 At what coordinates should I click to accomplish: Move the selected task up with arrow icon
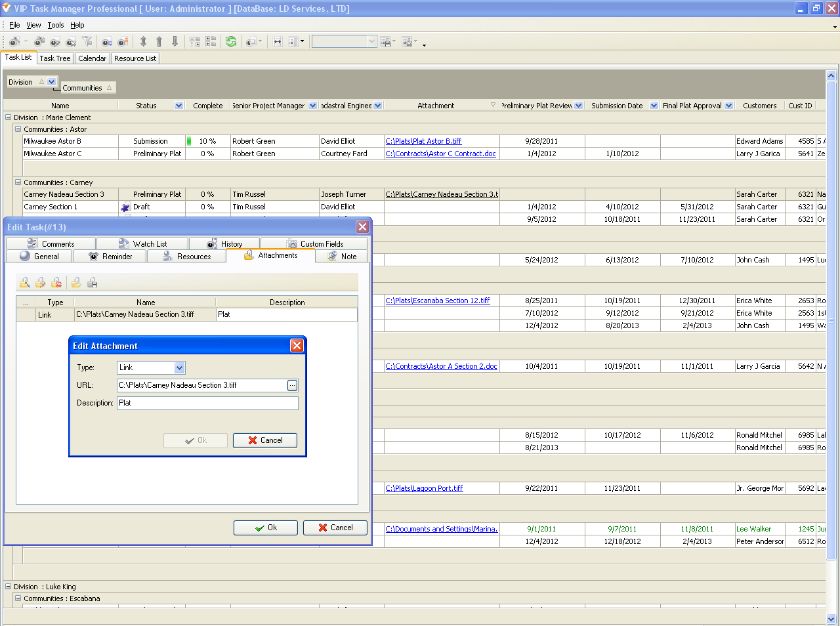pos(159,41)
